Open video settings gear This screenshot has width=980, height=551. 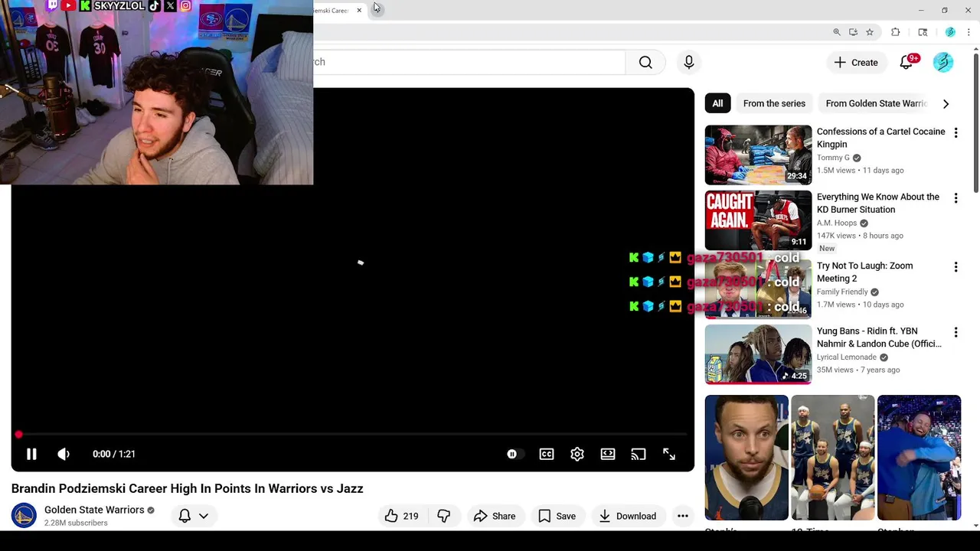[577, 454]
